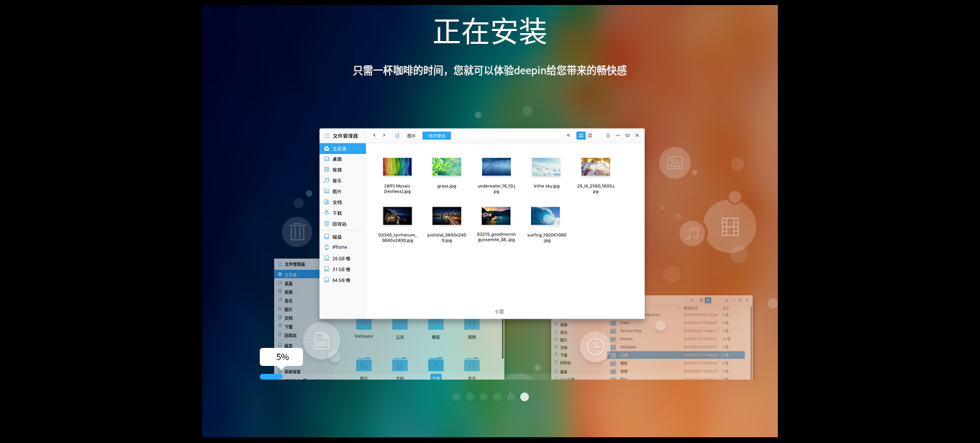Select the 我的壁纸 breadcrumb tab
The height and width of the screenshot is (443, 980).
tap(437, 135)
